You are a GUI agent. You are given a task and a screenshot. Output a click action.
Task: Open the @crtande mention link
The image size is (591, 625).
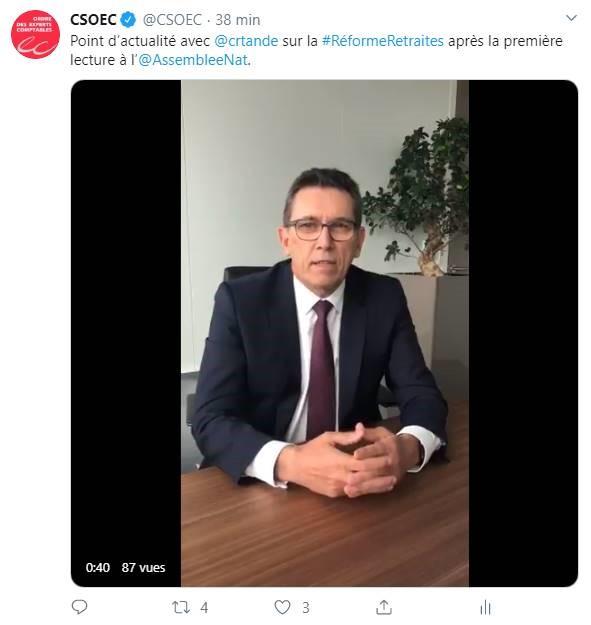click(246, 41)
